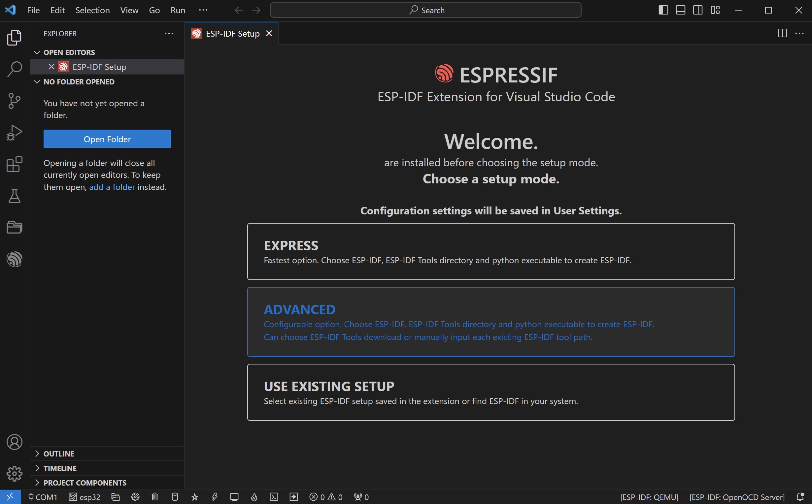Close the ESP-IDF Setup tab
The image size is (812, 504).
pyautogui.click(x=269, y=33)
